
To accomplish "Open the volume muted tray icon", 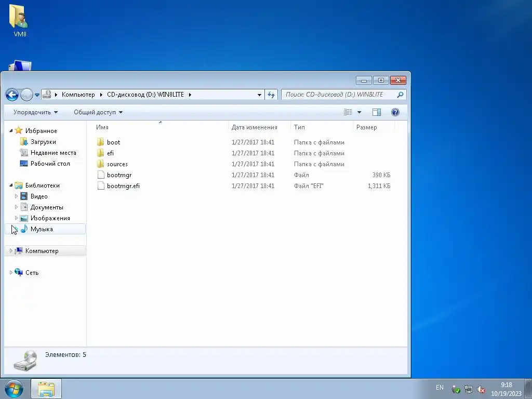I will click(481, 389).
